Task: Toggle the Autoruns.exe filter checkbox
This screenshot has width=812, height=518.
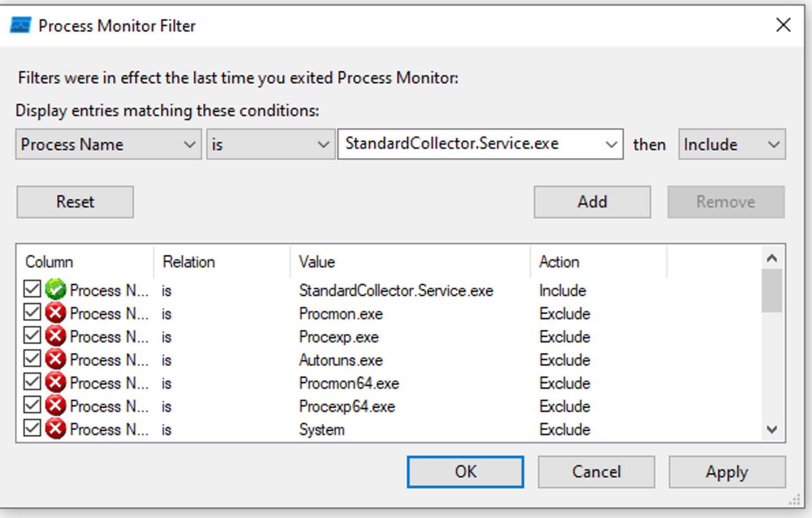Action: click(x=32, y=359)
